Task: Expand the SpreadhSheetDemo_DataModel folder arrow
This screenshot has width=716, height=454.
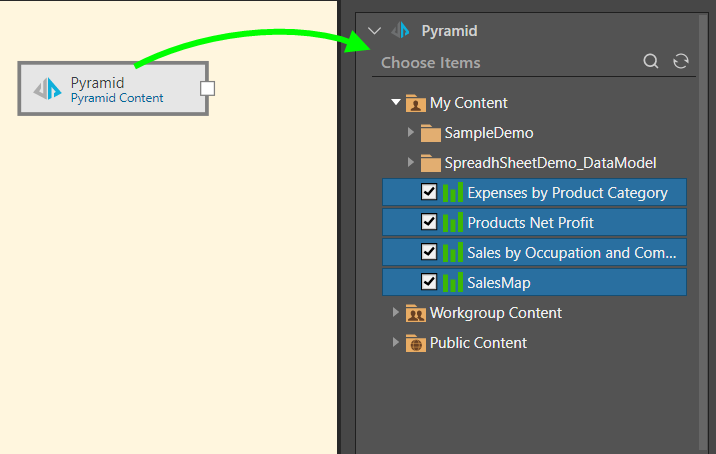Action: tap(411, 163)
